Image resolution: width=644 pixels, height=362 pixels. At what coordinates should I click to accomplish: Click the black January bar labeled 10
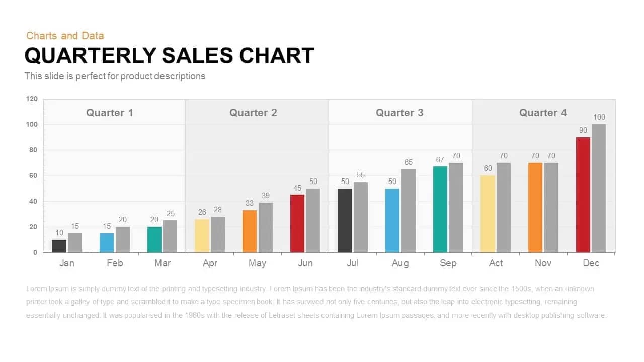(x=59, y=246)
